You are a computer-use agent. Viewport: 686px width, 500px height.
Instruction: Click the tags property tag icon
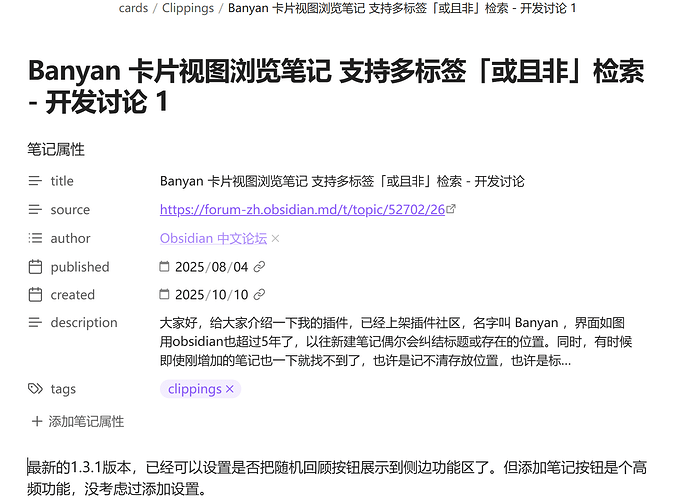pyautogui.click(x=36, y=389)
